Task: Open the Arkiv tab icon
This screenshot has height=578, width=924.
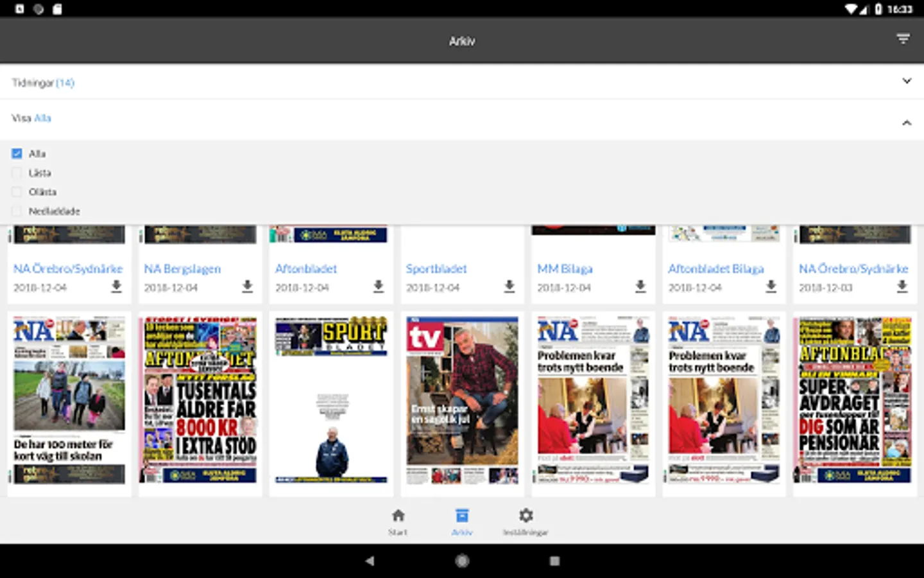Action: (462, 516)
